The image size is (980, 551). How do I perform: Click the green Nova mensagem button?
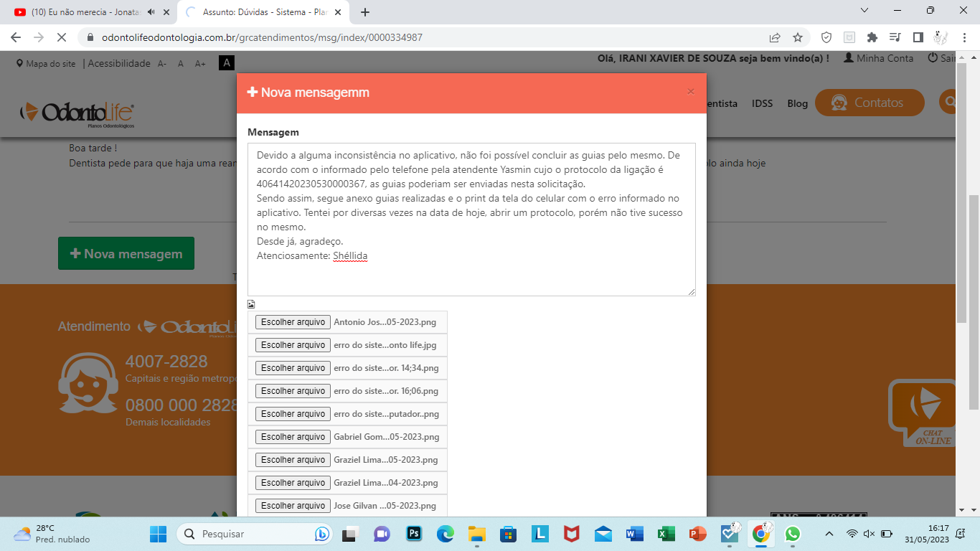pyautogui.click(x=126, y=253)
